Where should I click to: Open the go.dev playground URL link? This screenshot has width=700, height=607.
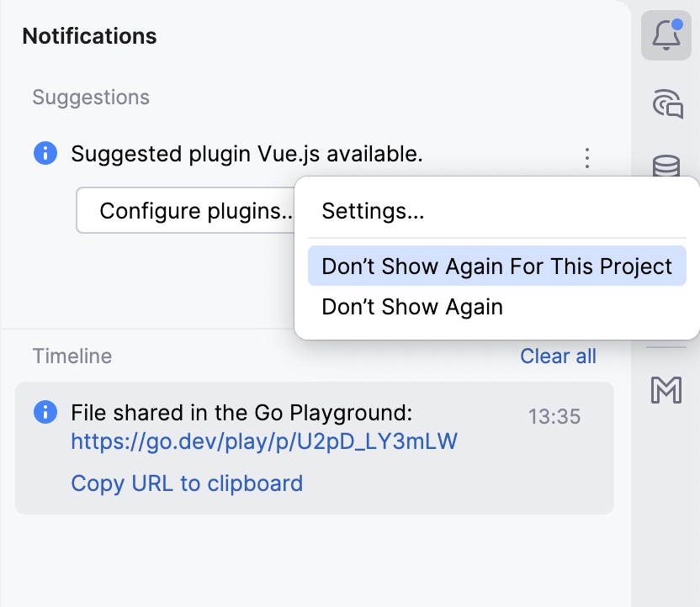point(263,441)
